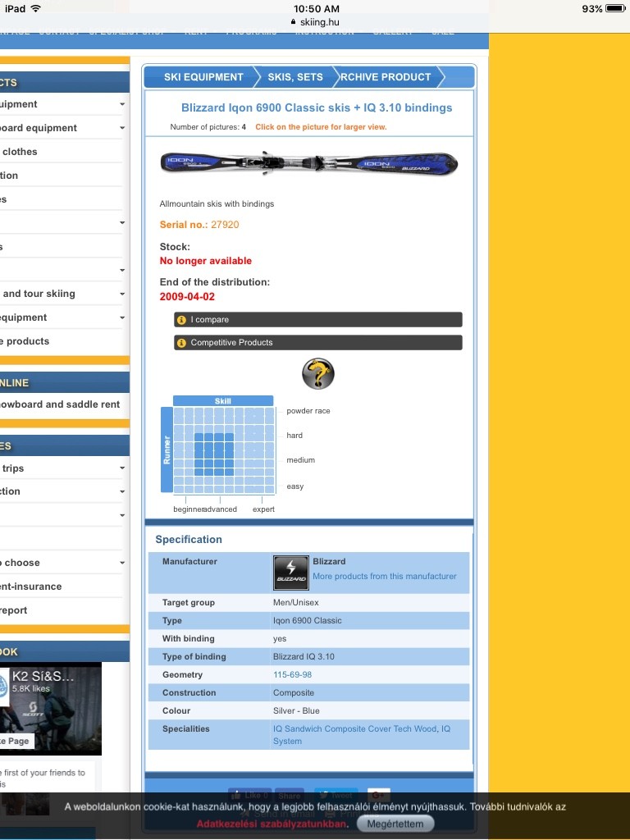Open the 115-69-98 geometry link
The width and height of the screenshot is (630, 840).
(293, 675)
